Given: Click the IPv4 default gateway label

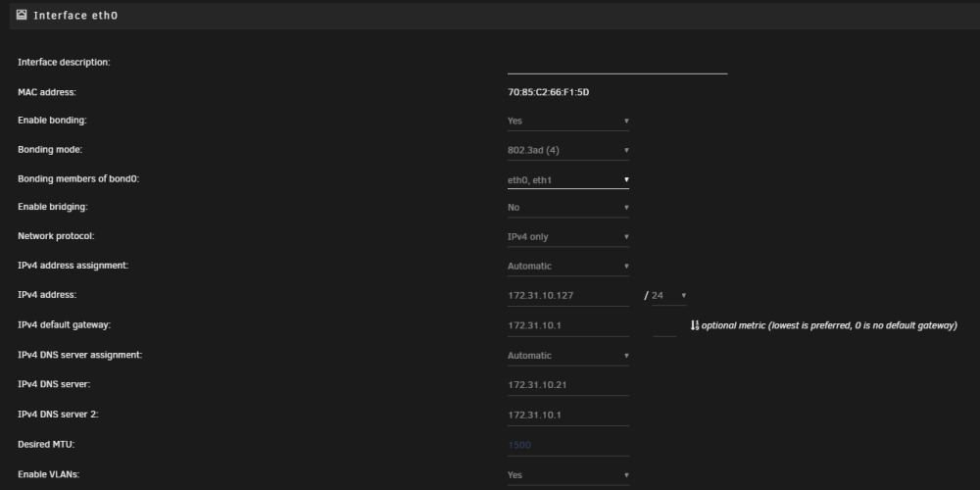Looking at the screenshot, I should [x=64, y=325].
